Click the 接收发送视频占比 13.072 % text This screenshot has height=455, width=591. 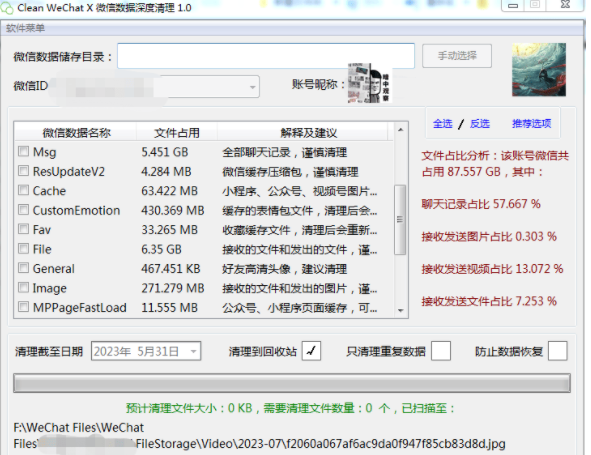click(x=492, y=269)
